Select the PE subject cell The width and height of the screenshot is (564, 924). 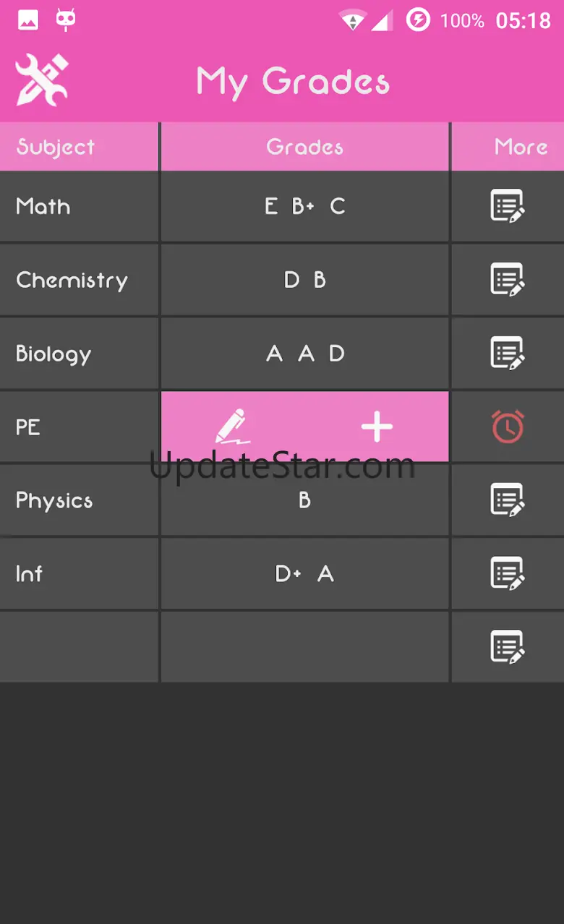pyautogui.click(x=79, y=427)
